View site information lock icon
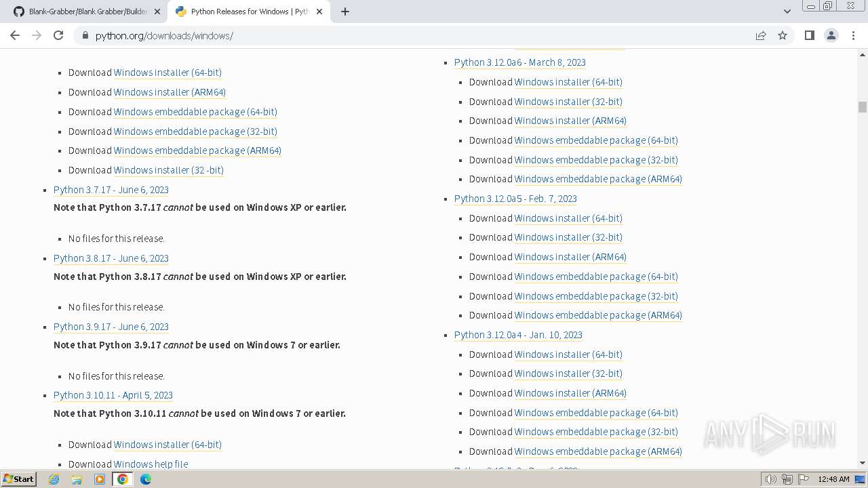The image size is (868, 488). 85,35
